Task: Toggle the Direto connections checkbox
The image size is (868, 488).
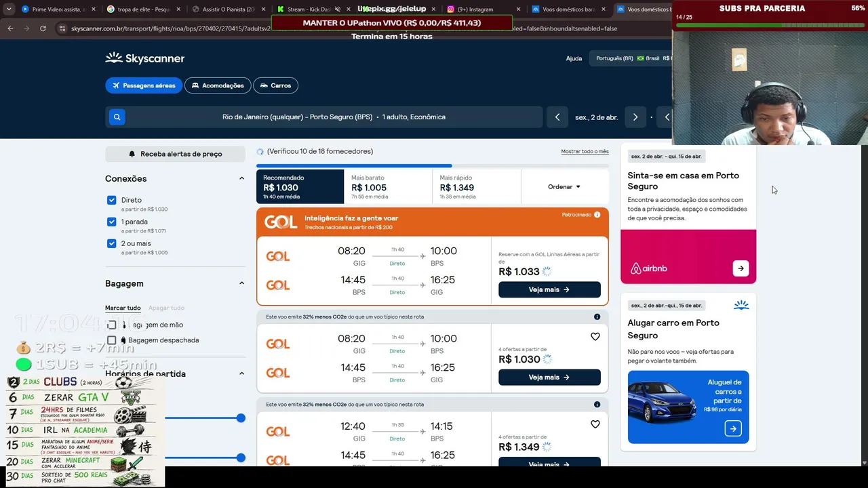Action: pyautogui.click(x=112, y=200)
